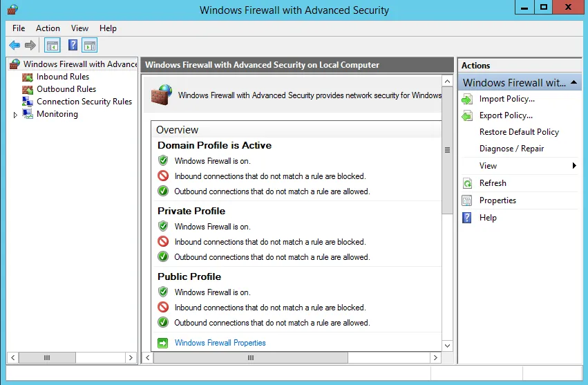Click the Public Profile firewall-on shield icon
Viewport: 588px width, 385px height.
(163, 292)
